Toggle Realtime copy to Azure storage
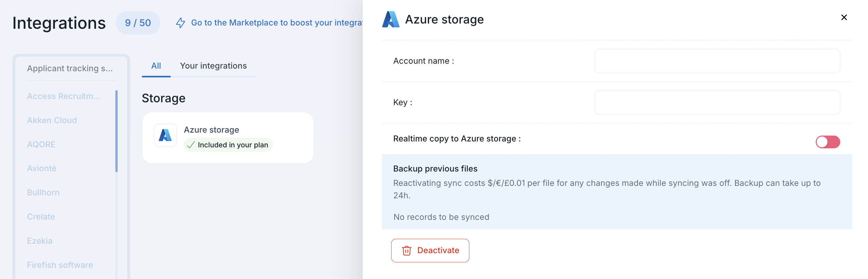Image resolution: width=868 pixels, height=279 pixels. click(x=827, y=142)
